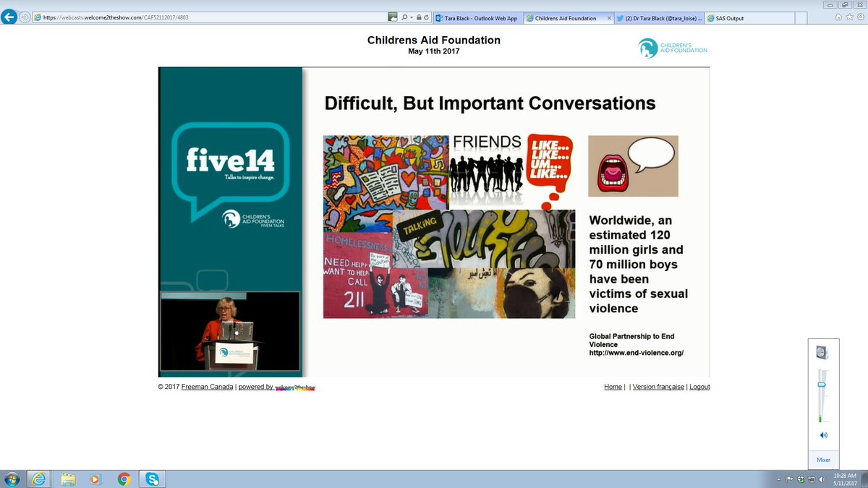Expand hidden icons in the system tray

pyautogui.click(x=778, y=479)
